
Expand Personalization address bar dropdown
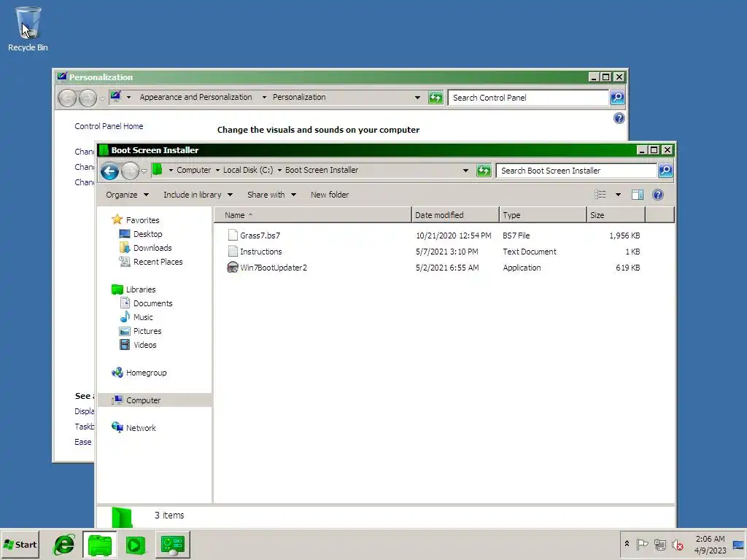417,97
